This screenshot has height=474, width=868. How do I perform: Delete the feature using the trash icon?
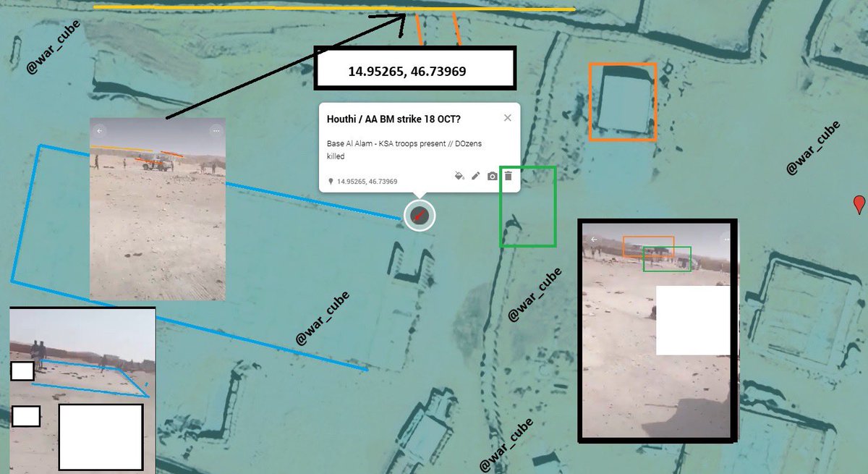508,176
